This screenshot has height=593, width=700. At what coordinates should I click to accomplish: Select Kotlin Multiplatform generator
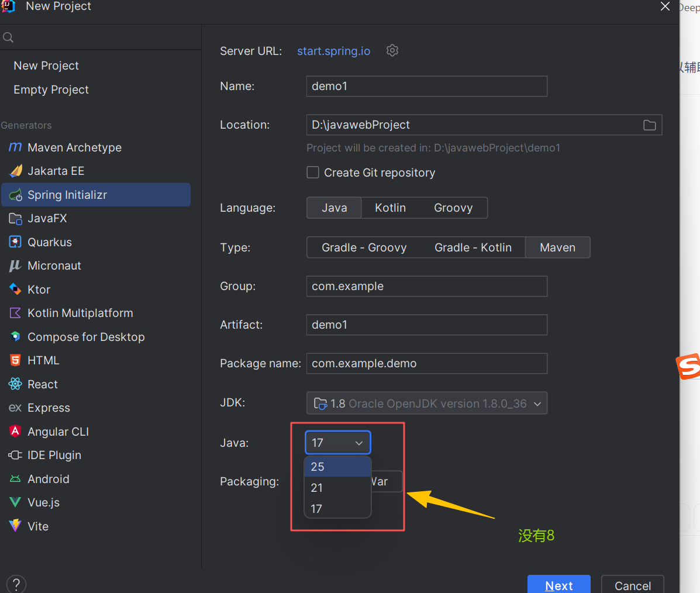(x=96, y=313)
